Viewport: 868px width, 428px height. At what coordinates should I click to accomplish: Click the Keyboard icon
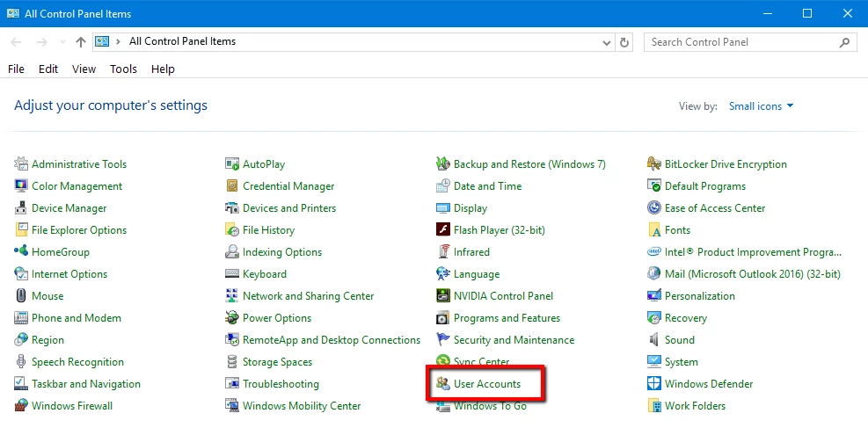pos(232,273)
